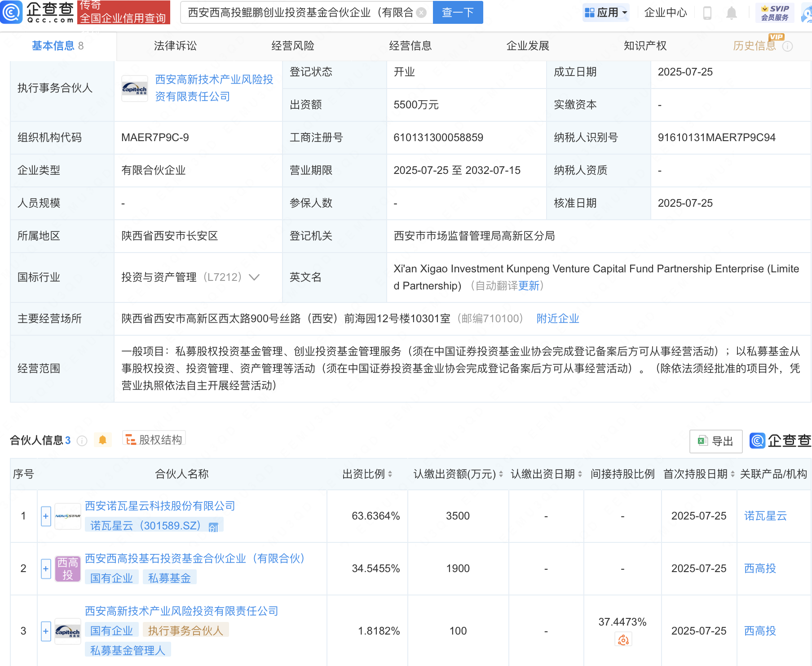Switch to 基本信息 tab
The height and width of the screenshot is (666, 812).
[x=58, y=46]
